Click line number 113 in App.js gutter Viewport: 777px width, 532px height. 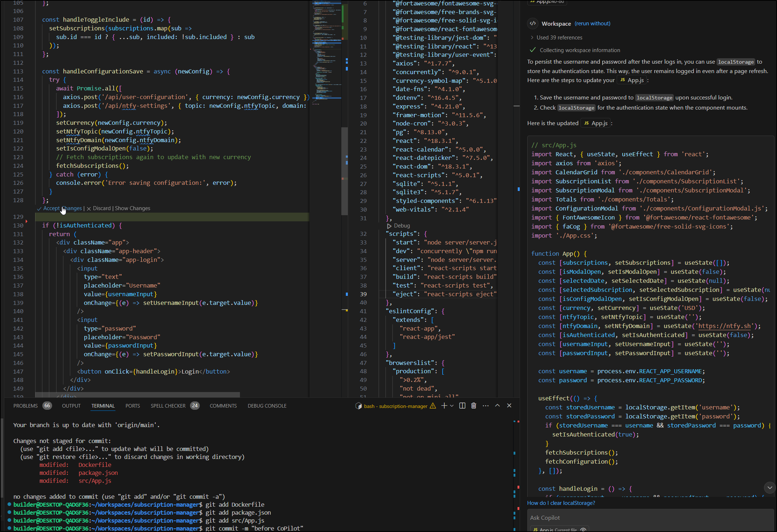click(x=18, y=71)
